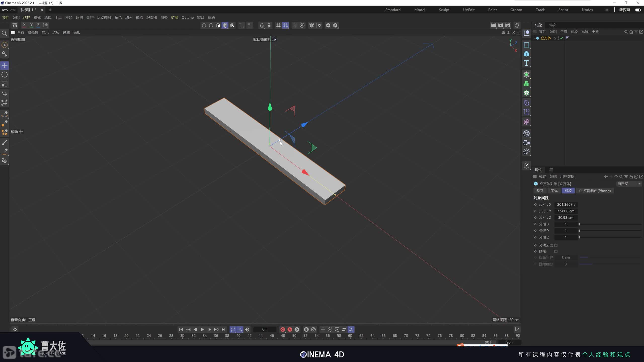
Task: Click the Cube primitive icon
Action: click(x=526, y=54)
